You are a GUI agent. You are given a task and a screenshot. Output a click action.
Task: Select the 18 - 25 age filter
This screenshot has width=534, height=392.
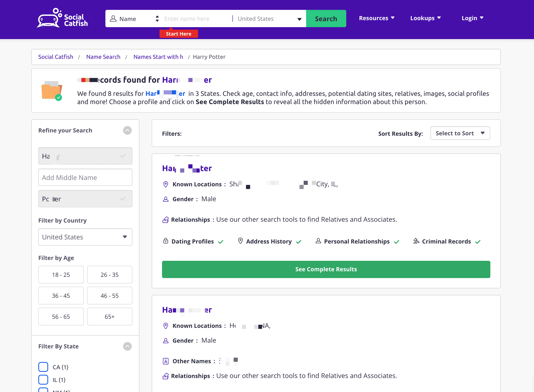click(x=61, y=275)
